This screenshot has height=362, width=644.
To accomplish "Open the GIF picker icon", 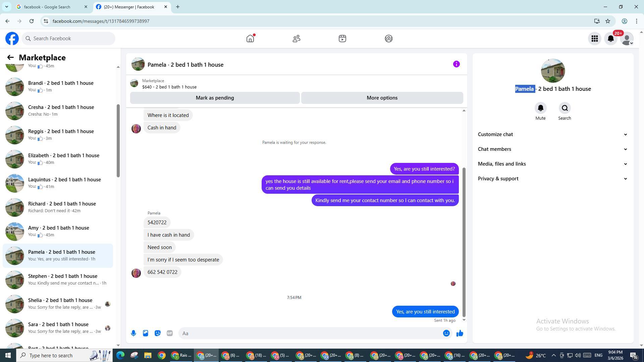I will pos(170,333).
